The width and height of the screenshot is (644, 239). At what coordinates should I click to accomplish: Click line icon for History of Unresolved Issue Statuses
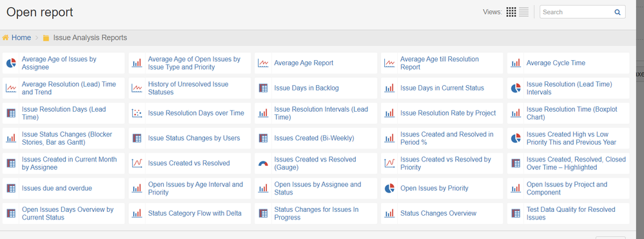point(137,88)
